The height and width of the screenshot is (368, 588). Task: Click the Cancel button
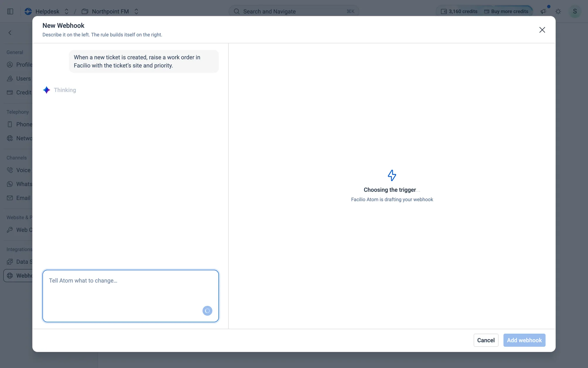(486, 340)
